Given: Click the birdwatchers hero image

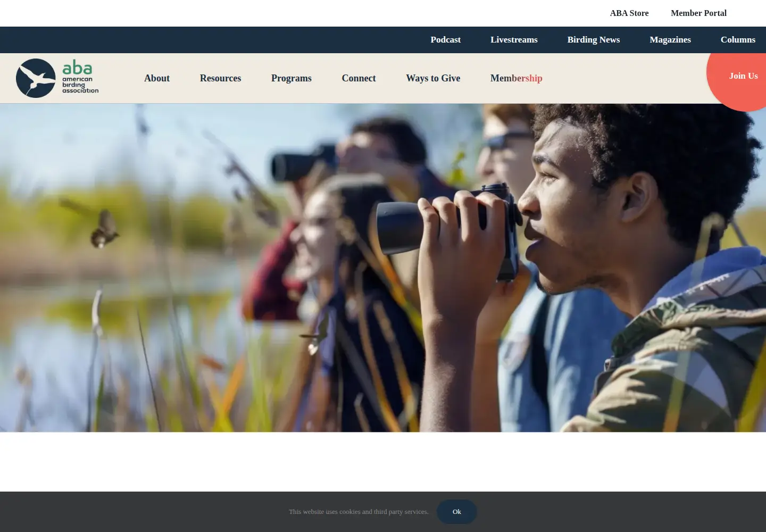Looking at the screenshot, I should (383, 268).
